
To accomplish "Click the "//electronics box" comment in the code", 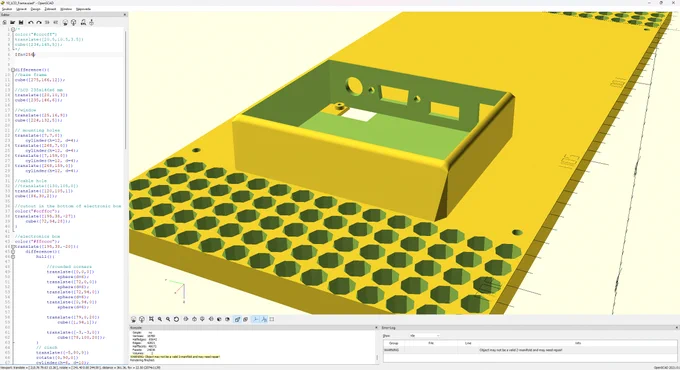I will (37, 236).
